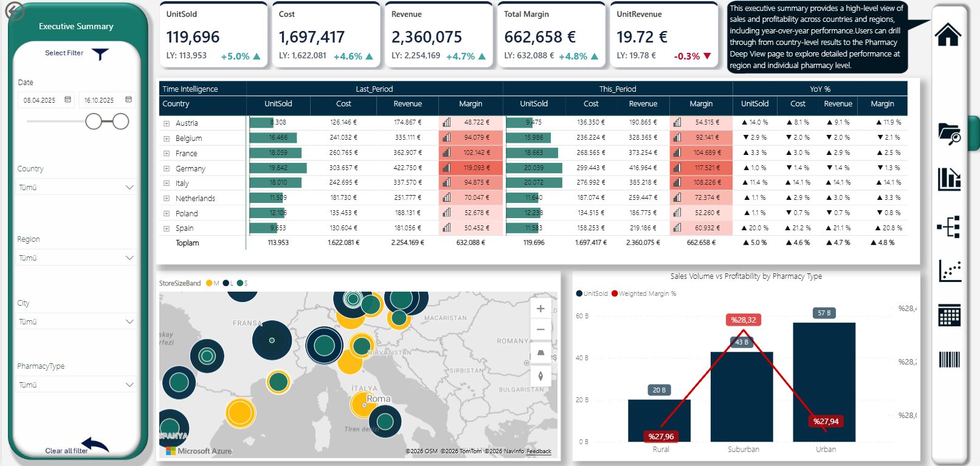
Task: Open the folder search page icon
Action: pyautogui.click(x=949, y=133)
